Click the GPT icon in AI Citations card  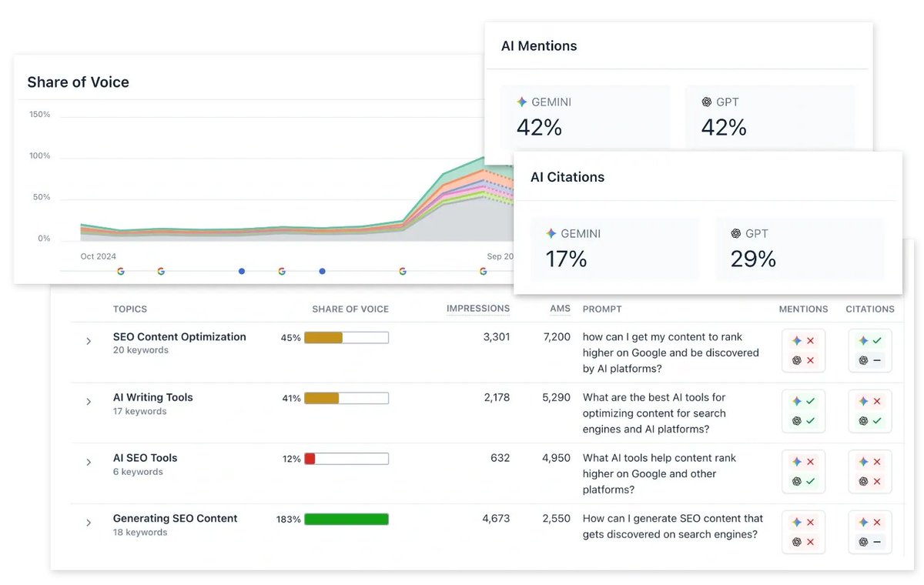click(736, 233)
